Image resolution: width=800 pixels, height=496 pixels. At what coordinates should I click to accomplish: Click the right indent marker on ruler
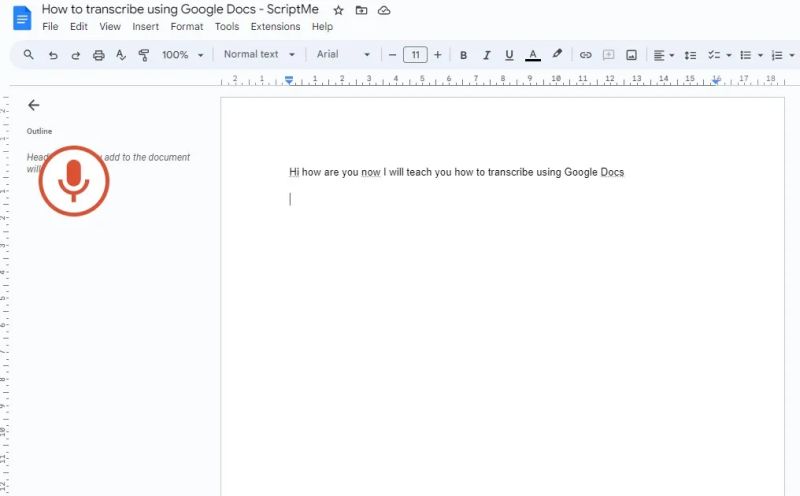pyautogui.click(x=716, y=80)
